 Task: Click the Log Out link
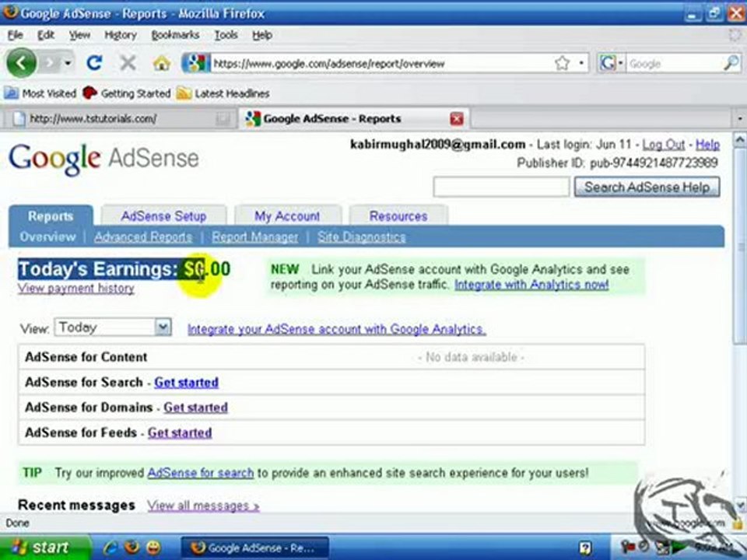663,145
